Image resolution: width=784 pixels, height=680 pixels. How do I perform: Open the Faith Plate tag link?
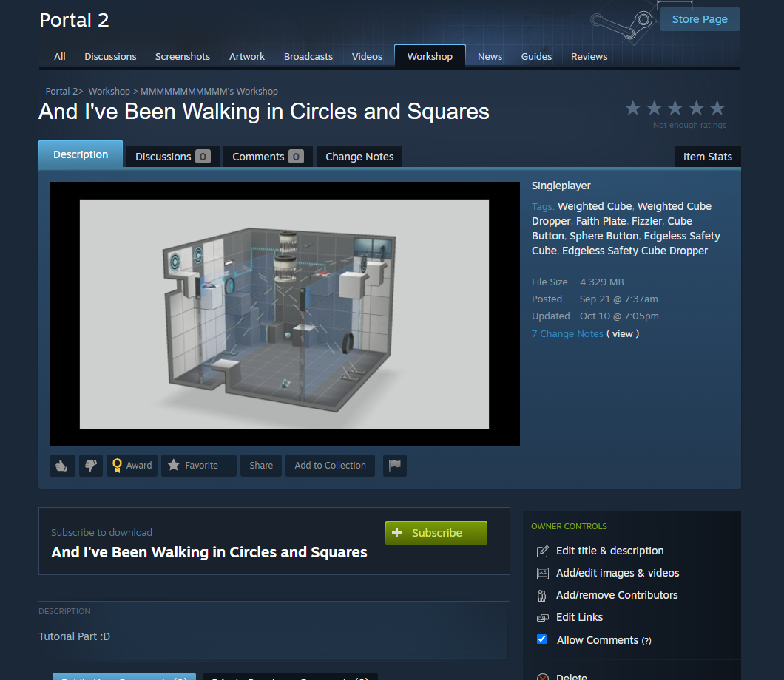click(x=601, y=220)
